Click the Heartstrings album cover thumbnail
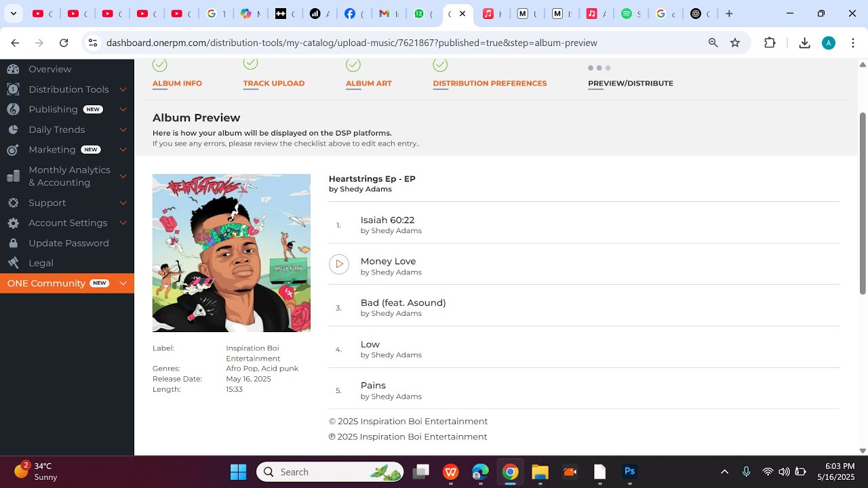 [231, 253]
